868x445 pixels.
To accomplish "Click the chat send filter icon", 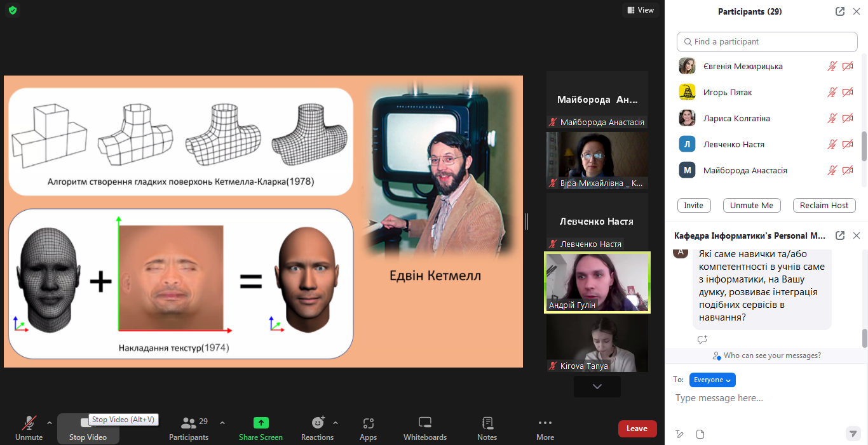I will point(853,434).
